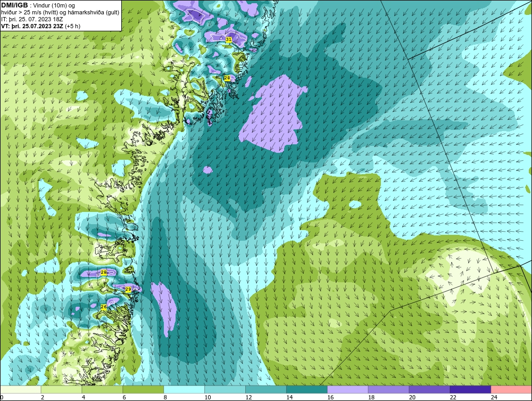Click the legend scale number 8
The image size is (532, 401).
point(165,397)
